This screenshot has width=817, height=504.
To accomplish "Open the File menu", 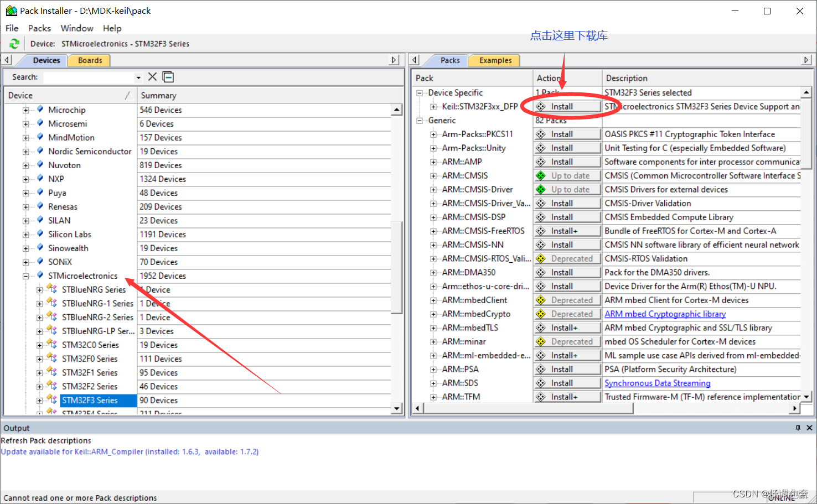I will coord(12,28).
